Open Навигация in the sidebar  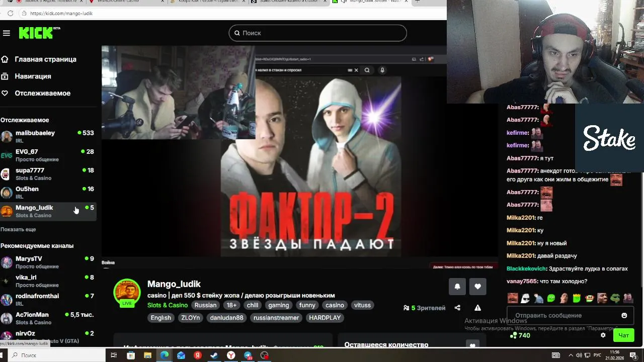(33, 76)
